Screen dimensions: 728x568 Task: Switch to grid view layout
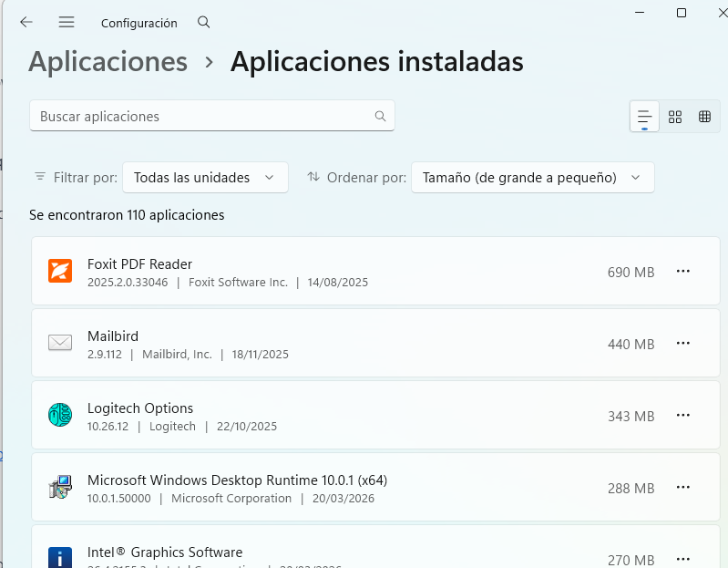pyautogui.click(x=674, y=117)
